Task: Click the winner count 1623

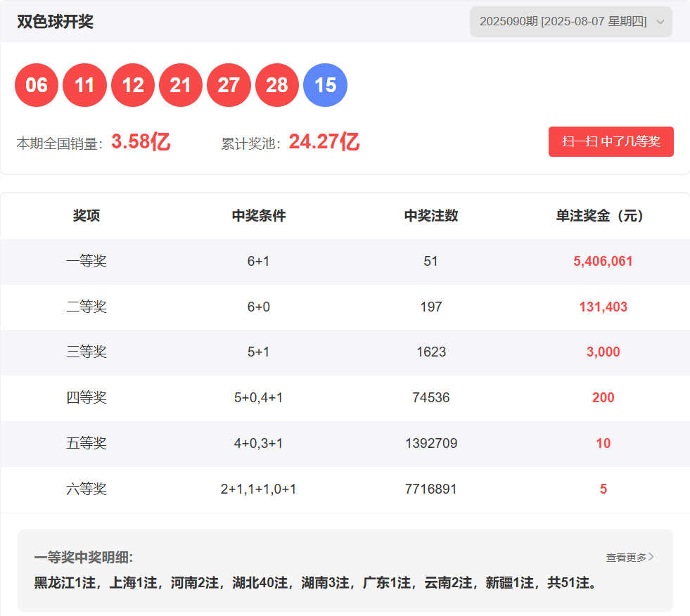Action: click(x=431, y=352)
